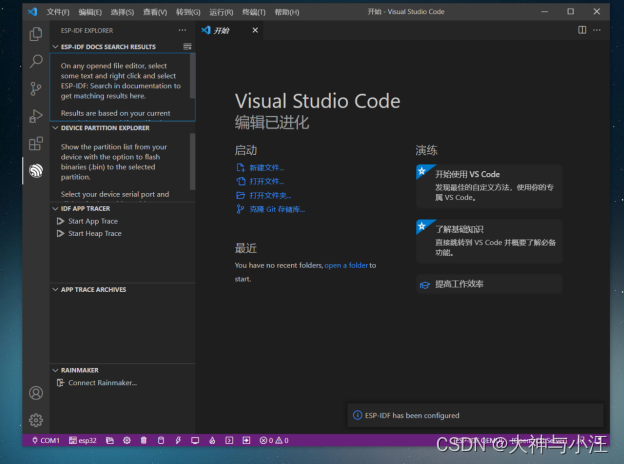Click the current project folder status bar icon
Image resolution: width=624 pixels, height=464 pixels.
point(110,440)
